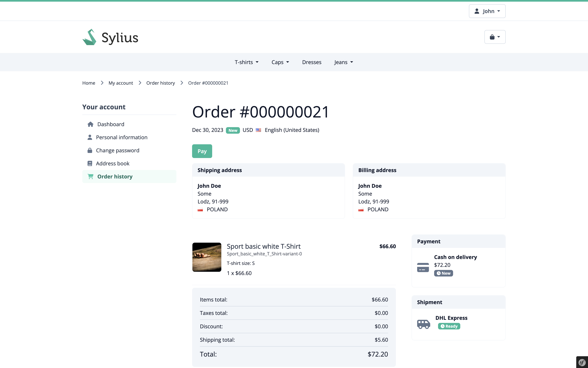Click My account breadcrumb link

click(121, 83)
